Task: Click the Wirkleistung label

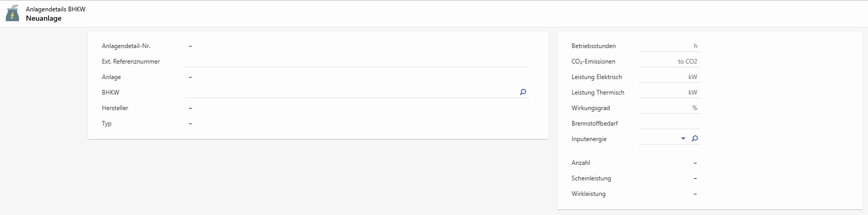Action: point(588,194)
